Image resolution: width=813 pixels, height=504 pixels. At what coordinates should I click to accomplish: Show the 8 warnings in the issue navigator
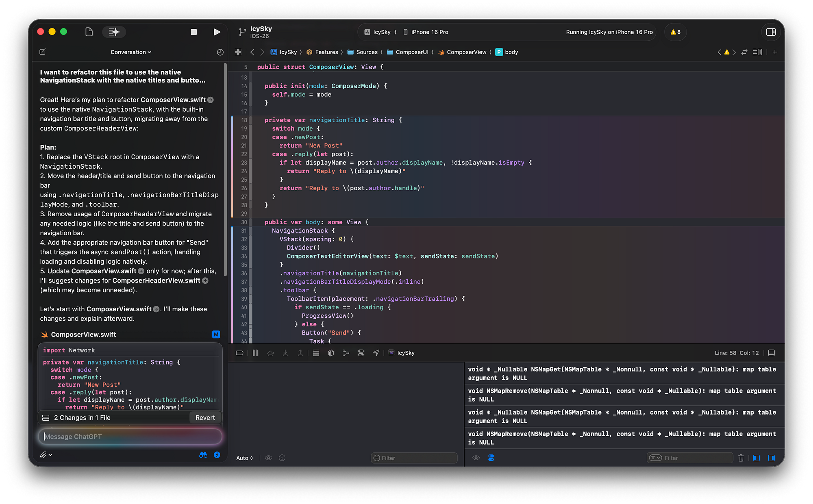pyautogui.click(x=675, y=32)
